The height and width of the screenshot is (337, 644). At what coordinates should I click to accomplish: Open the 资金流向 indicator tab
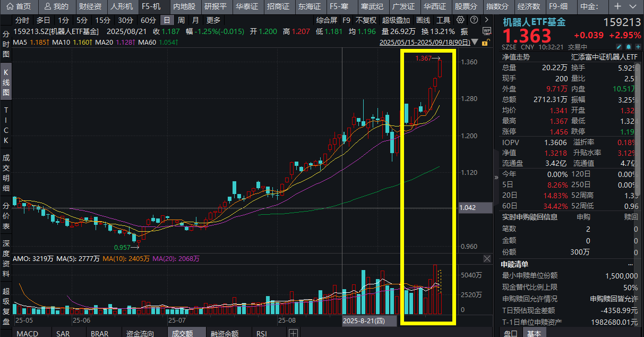click(x=140, y=333)
